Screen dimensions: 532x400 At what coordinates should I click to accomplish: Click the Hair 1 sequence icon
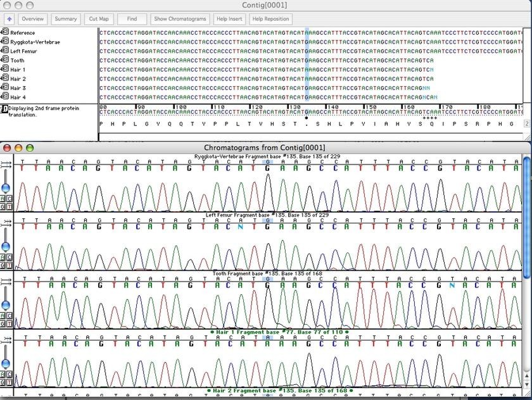[x=5, y=69]
